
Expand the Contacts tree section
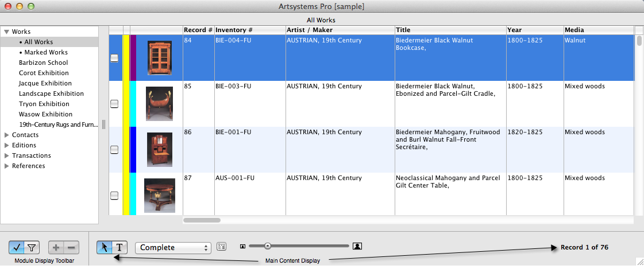point(6,135)
